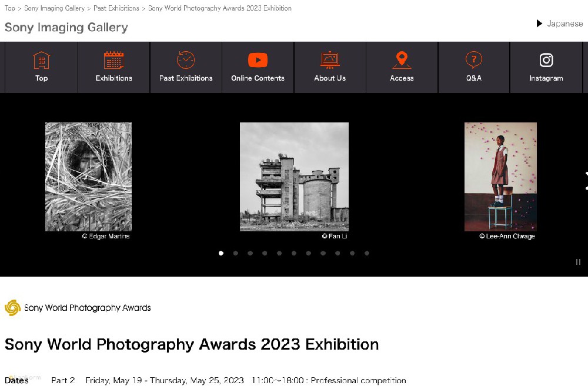Select the first carousel dot

click(221, 253)
